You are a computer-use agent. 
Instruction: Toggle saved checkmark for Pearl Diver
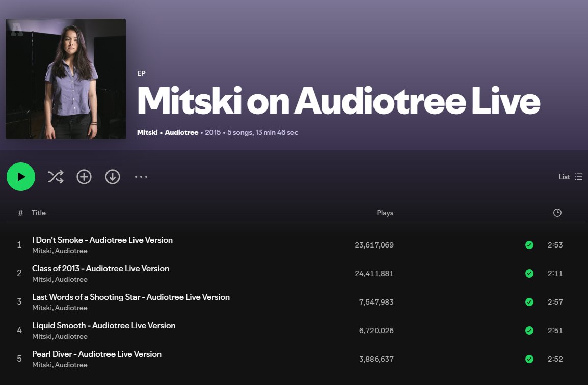click(529, 359)
